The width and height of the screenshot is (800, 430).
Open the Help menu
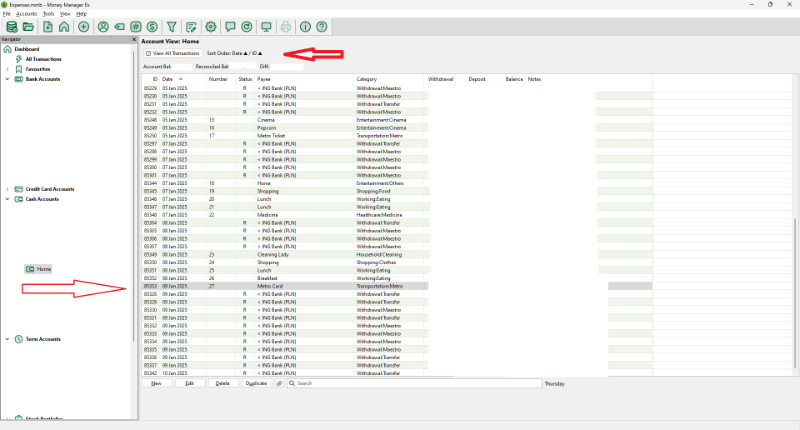click(x=82, y=14)
